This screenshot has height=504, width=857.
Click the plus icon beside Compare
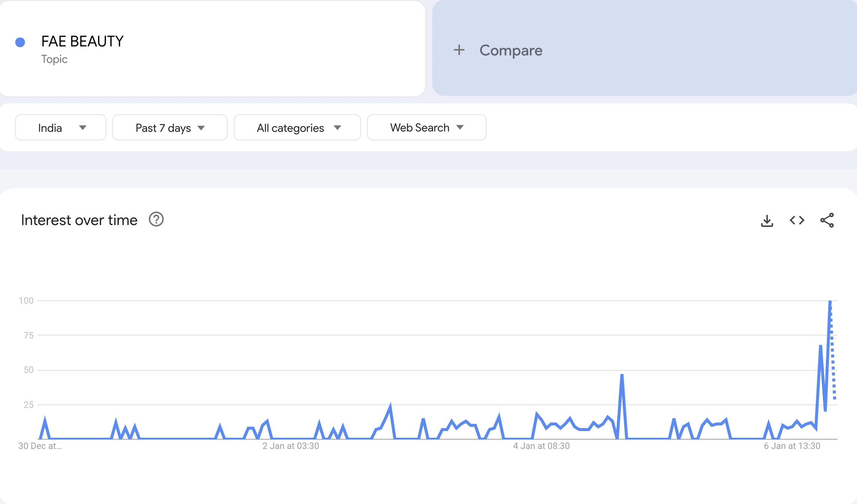point(459,50)
